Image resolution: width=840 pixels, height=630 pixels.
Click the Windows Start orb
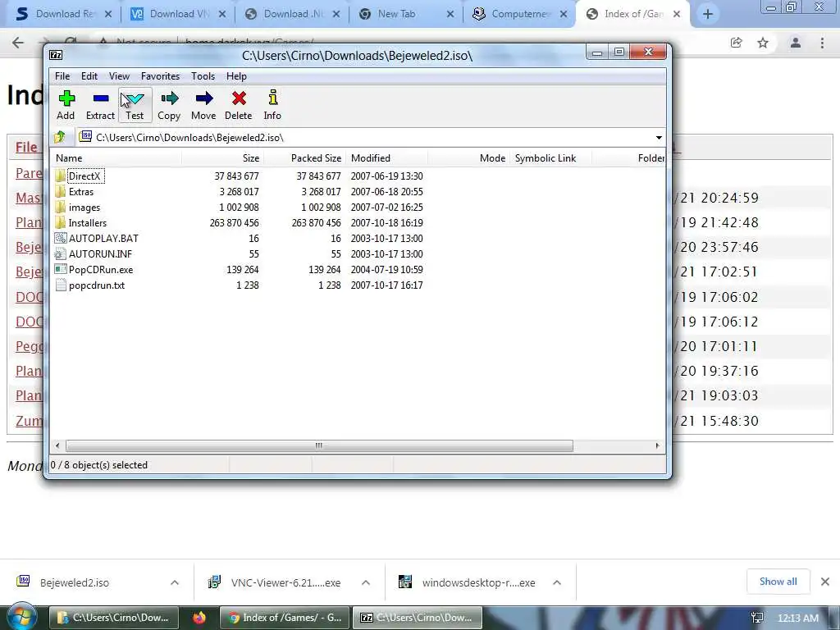[21, 617]
